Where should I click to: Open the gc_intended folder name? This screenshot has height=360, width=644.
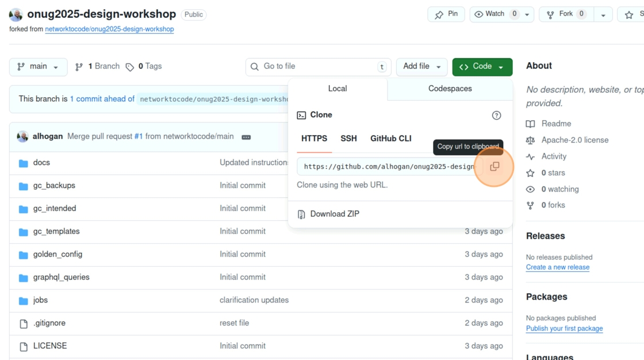coord(55,209)
